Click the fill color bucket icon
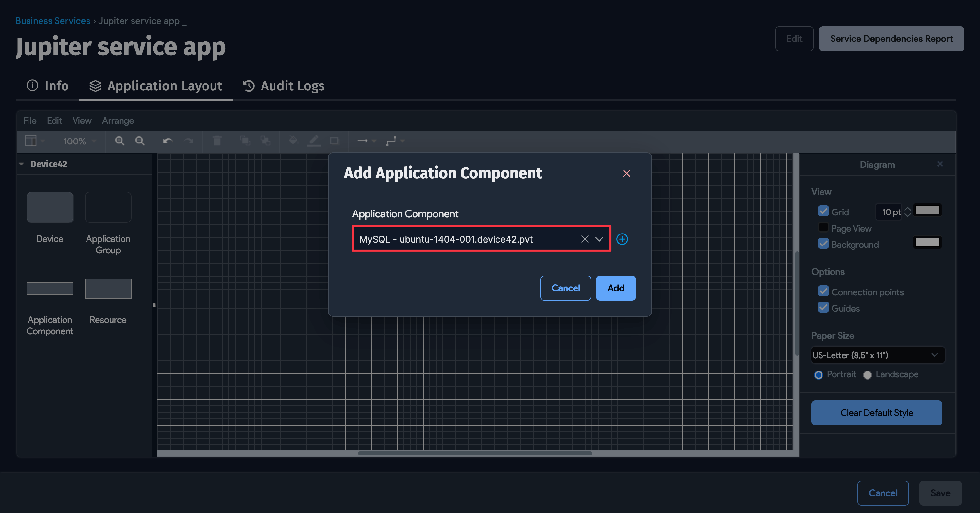 (293, 141)
